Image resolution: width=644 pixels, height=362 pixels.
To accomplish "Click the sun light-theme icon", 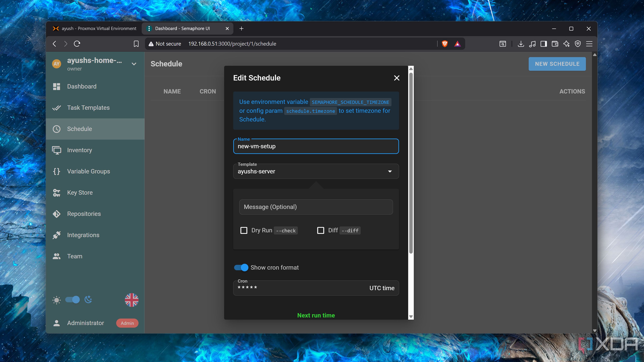I will (57, 300).
